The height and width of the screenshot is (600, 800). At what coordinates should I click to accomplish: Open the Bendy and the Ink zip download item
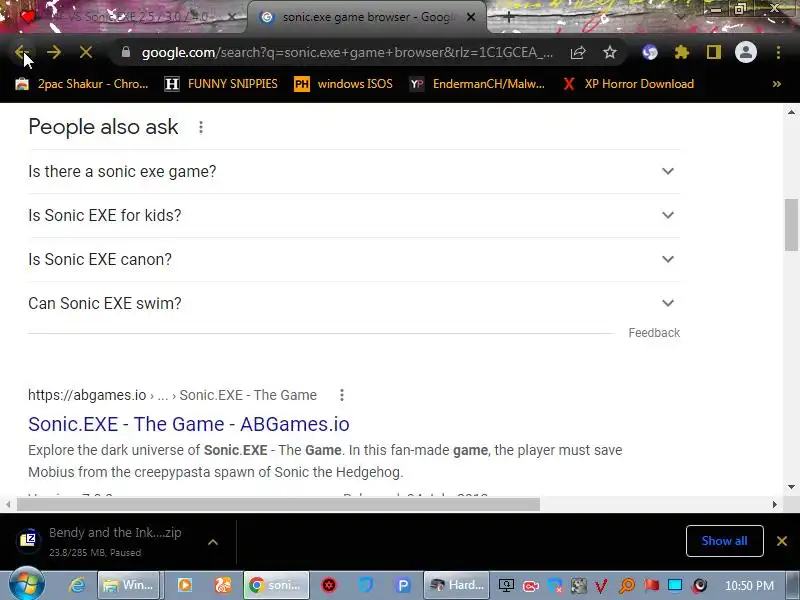point(102,541)
